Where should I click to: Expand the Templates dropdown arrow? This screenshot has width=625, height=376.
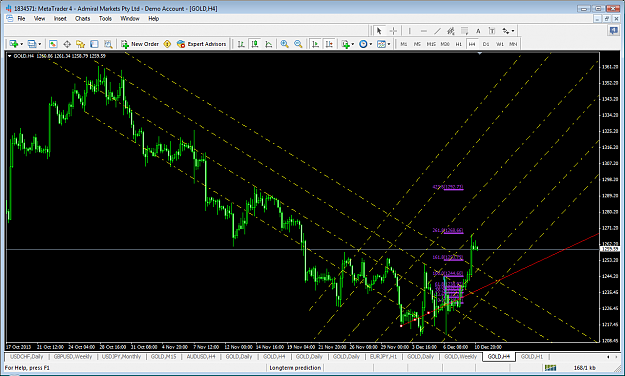[x=389, y=44]
